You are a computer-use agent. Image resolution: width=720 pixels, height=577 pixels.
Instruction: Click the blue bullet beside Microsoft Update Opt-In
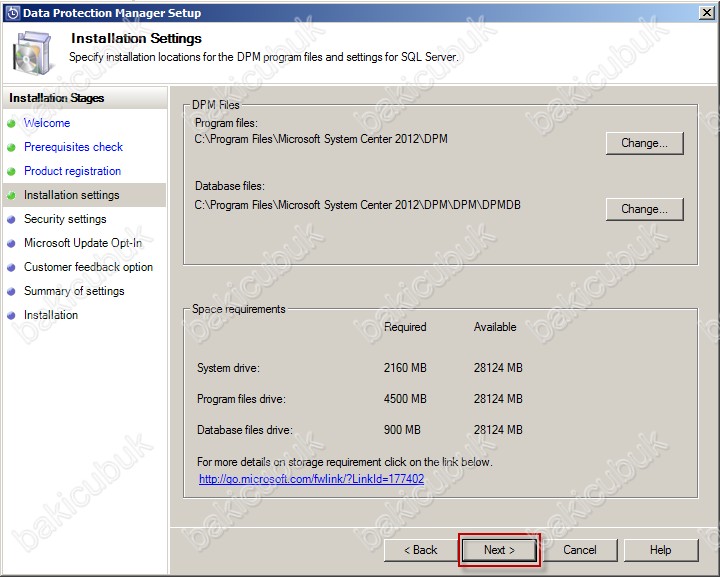coord(11,243)
